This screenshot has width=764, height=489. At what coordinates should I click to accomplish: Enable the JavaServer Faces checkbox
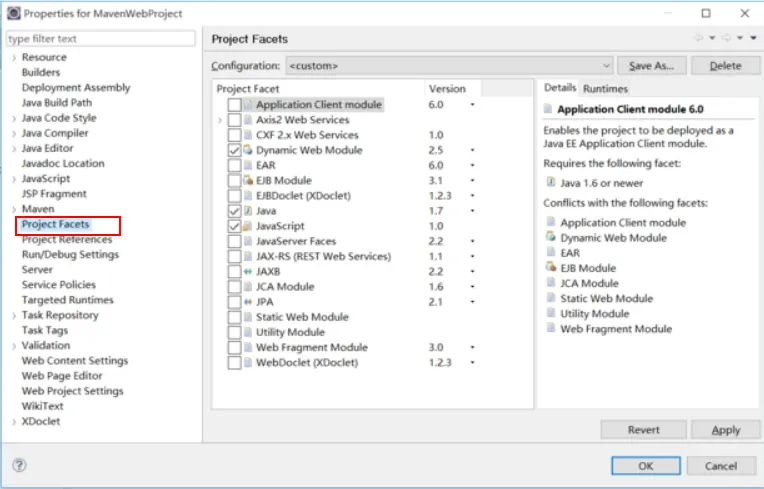coord(234,241)
